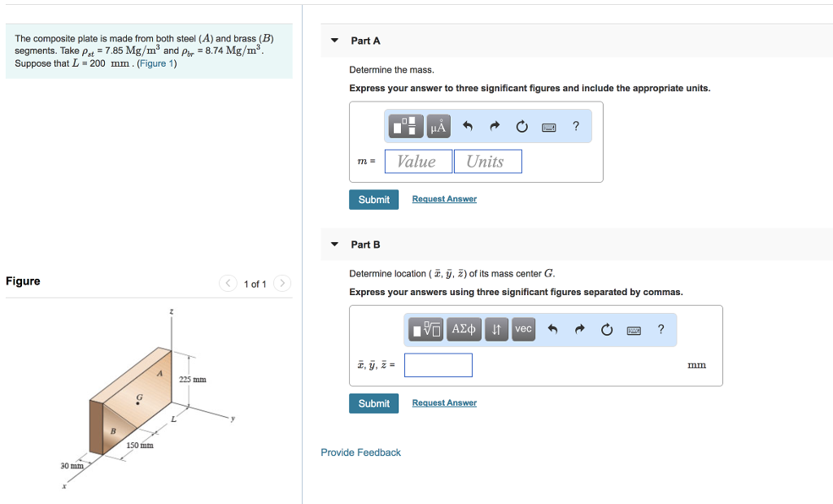Click the undo arrow in Part A toolbar
Image resolution: width=833 pixels, height=504 pixels.
point(468,125)
